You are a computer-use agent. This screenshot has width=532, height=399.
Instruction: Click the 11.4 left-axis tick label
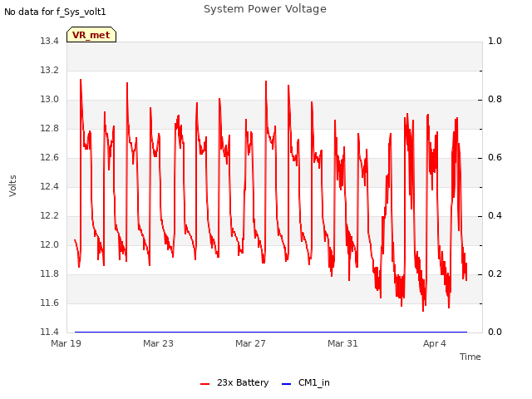[50, 332]
